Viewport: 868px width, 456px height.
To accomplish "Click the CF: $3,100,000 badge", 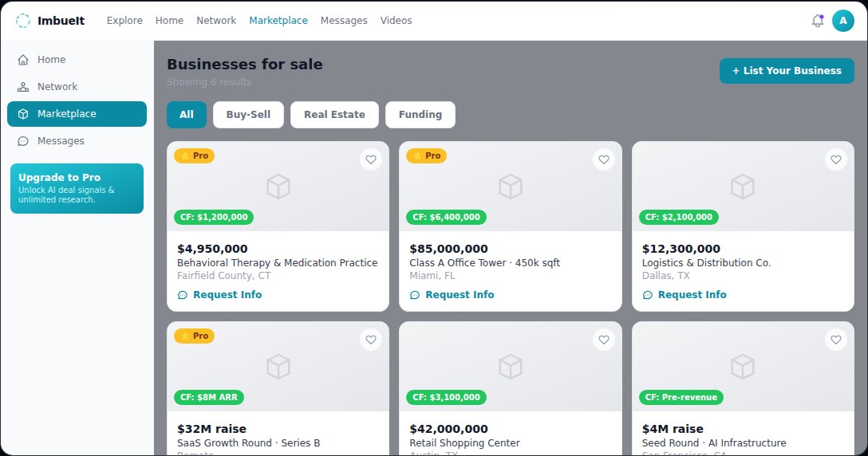I will [x=446, y=397].
